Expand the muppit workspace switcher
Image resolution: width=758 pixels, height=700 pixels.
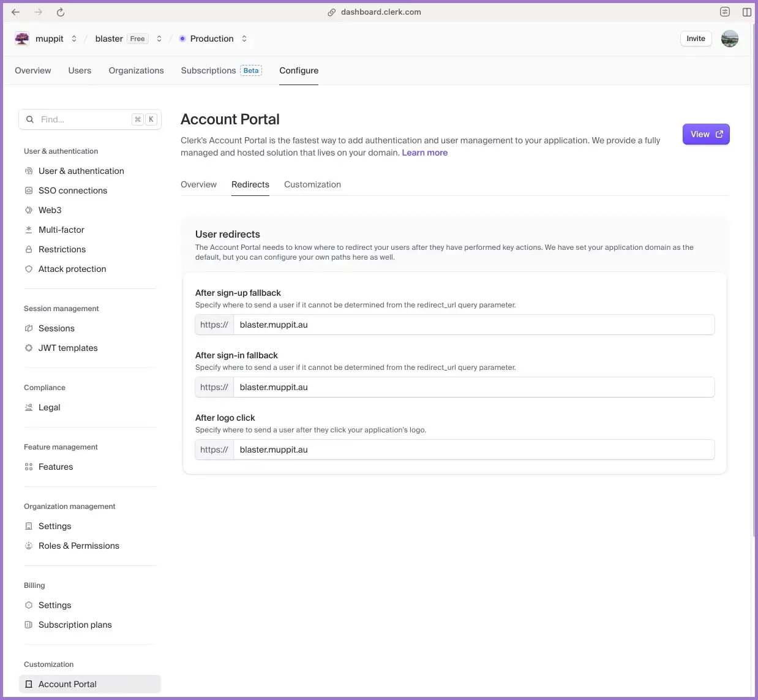point(74,39)
